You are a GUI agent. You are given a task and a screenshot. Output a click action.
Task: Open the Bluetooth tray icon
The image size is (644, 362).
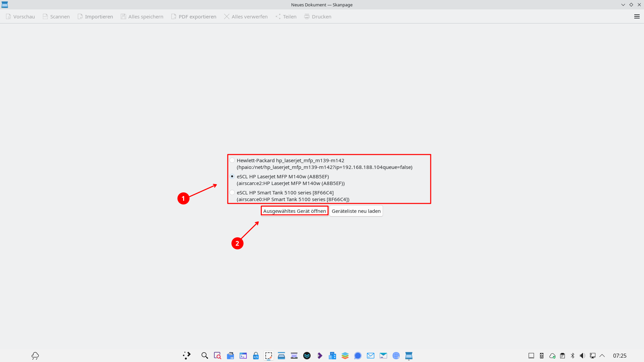[x=573, y=356]
